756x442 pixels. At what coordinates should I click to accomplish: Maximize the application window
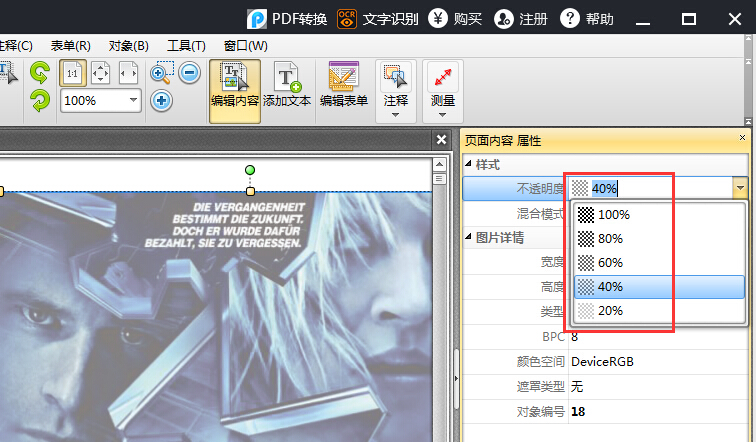pos(688,19)
